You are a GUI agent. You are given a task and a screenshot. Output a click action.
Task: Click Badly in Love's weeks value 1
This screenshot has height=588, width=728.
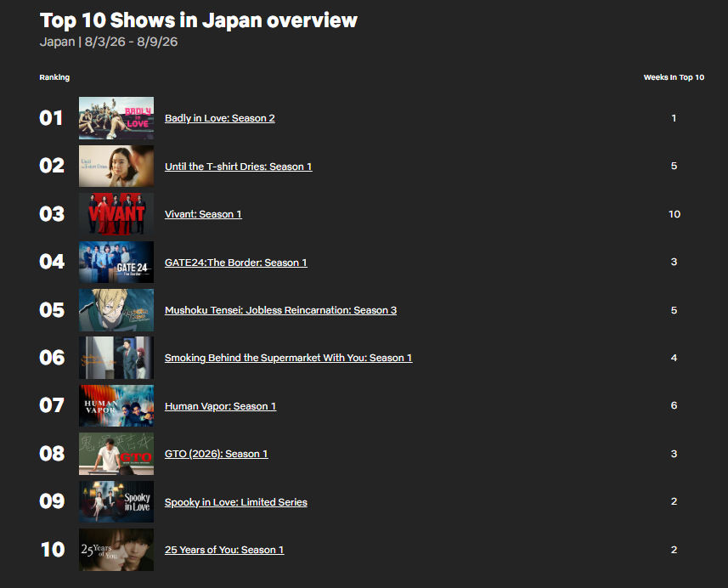pos(674,118)
